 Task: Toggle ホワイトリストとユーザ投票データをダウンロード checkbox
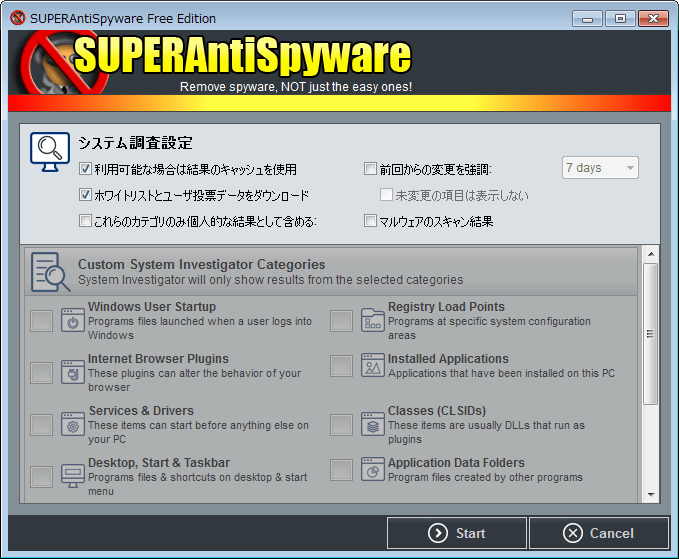click(85, 194)
